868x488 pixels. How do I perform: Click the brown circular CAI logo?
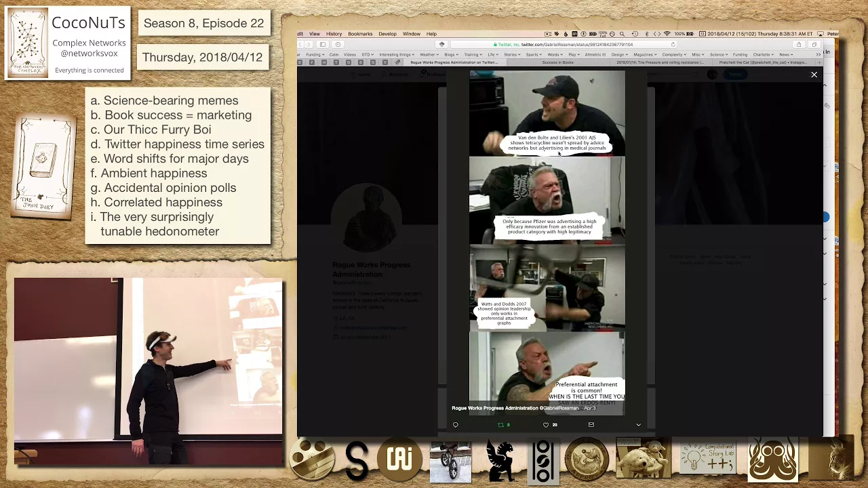400,461
